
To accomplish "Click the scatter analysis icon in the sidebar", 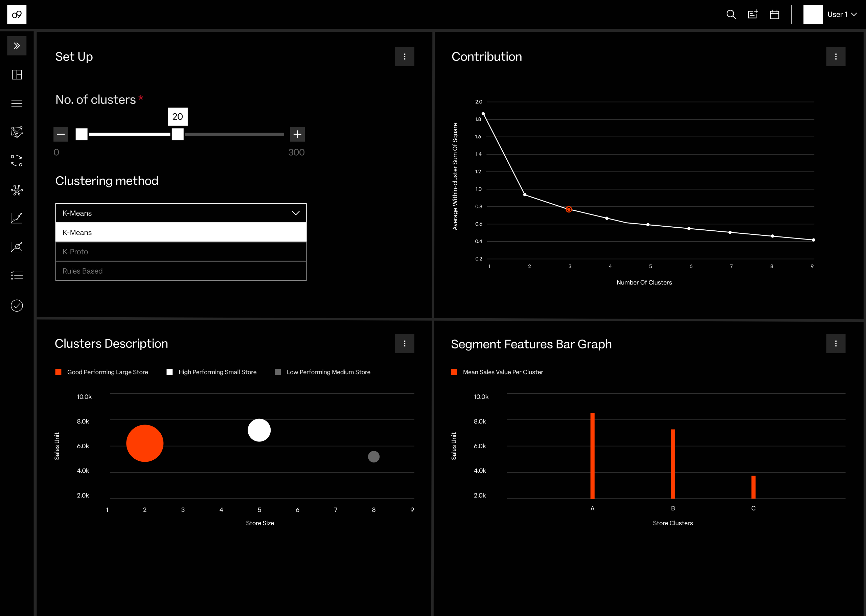I will [x=17, y=247].
